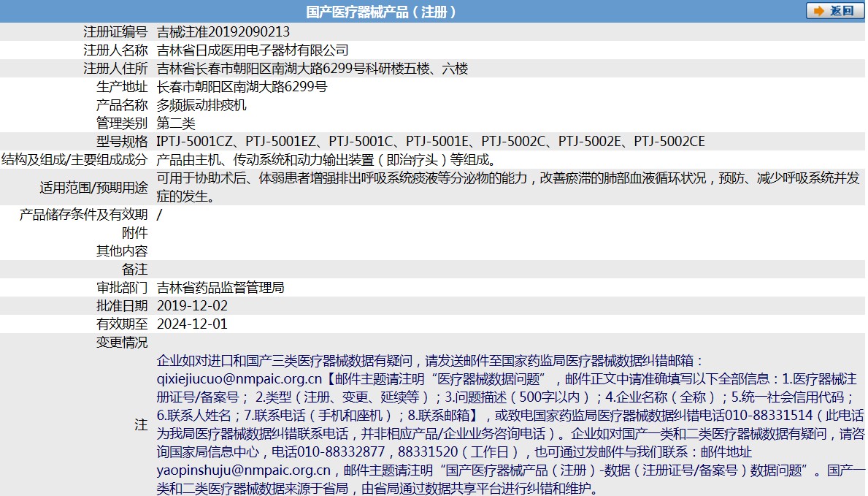This screenshot has width=868, height=496.
Task: Select phone number 010-88332877 in the note
Action: (341, 452)
